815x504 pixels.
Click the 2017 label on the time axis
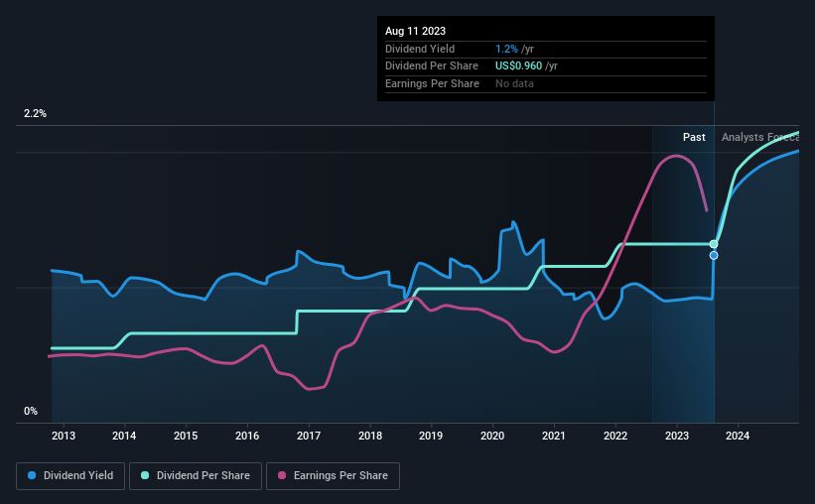[309, 436]
